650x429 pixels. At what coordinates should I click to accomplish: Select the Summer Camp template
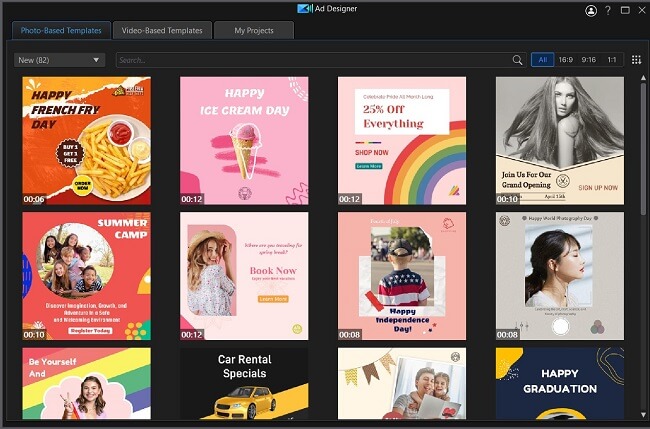[87, 276]
